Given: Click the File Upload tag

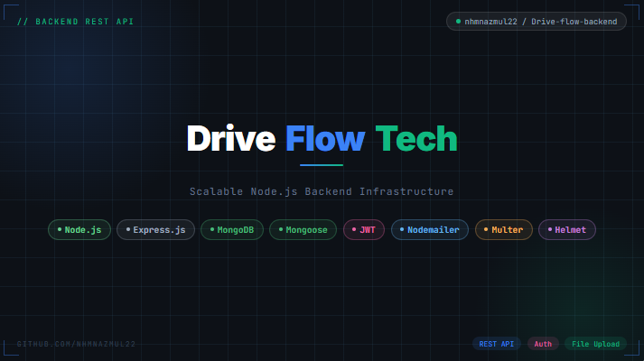Looking at the screenshot, I should point(595,344).
